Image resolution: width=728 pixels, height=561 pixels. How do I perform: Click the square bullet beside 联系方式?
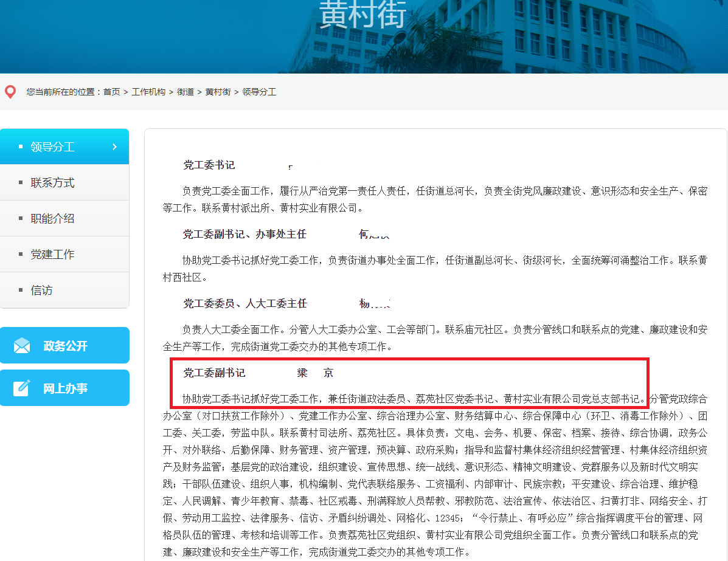[x=22, y=182]
